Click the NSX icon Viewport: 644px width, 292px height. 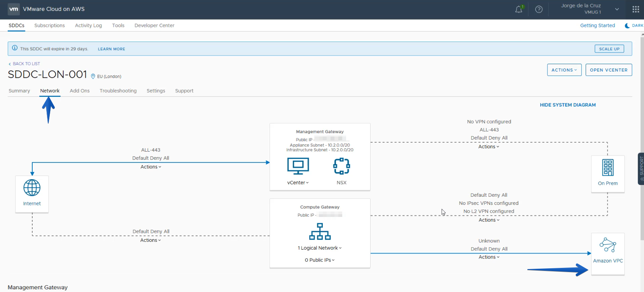[341, 166]
